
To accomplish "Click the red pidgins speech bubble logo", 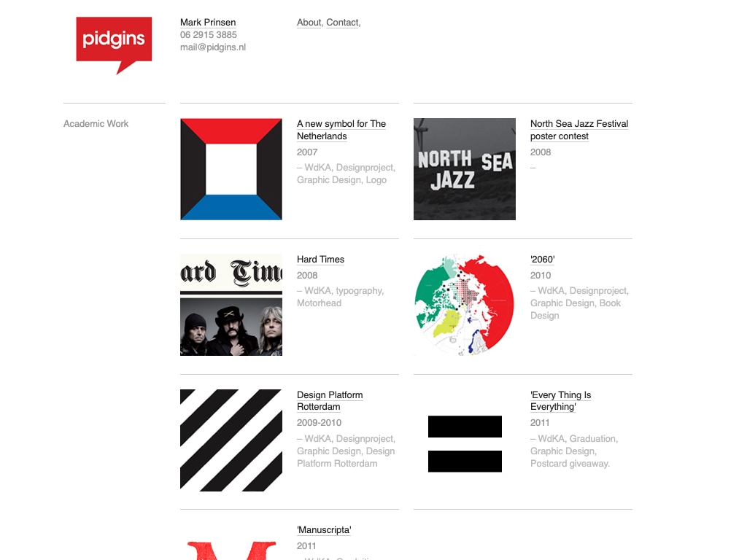I will tap(114, 42).
